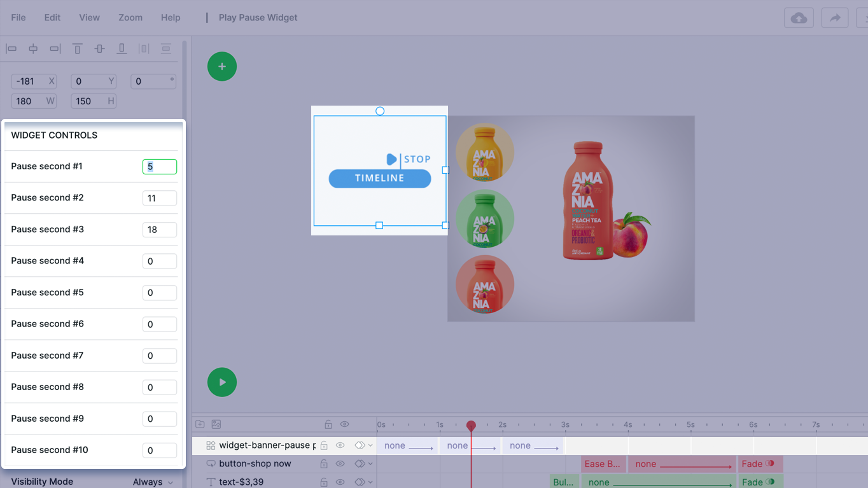Expand keyframe dropdown on widget-banner-pause row
The width and height of the screenshot is (868, 488).
pyautogui.click(x=370, y=445)
